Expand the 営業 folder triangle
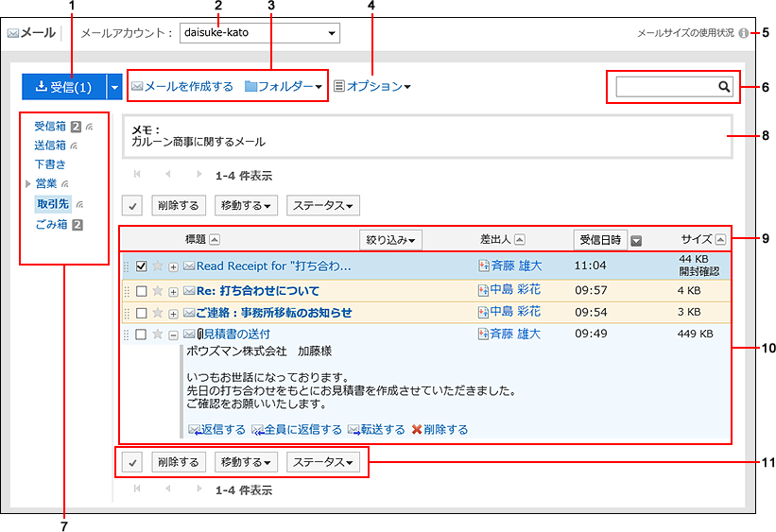This screenshot has width=776, height=532. pos(28,183)
